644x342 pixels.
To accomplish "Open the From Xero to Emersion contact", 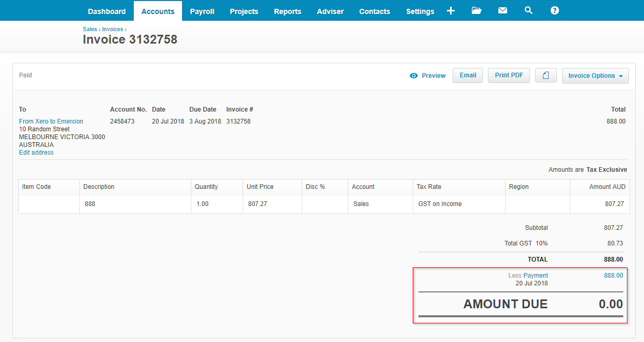I will coord(51,121).
